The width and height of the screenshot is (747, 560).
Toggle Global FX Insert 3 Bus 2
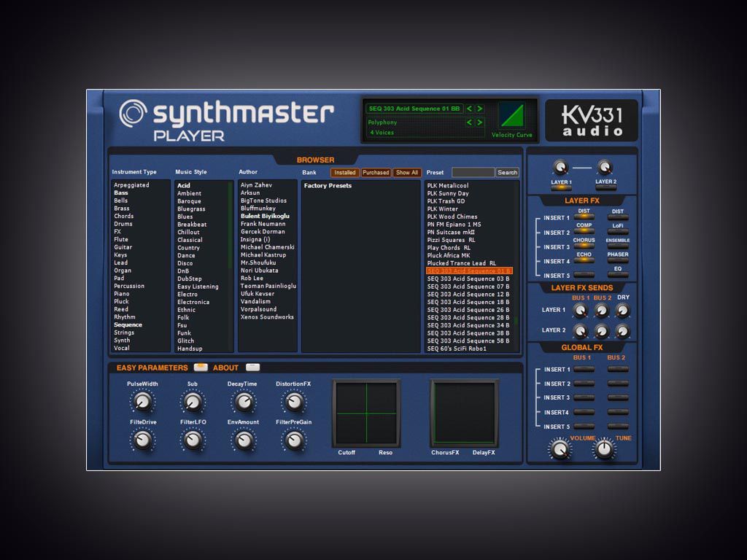[618, 397]
